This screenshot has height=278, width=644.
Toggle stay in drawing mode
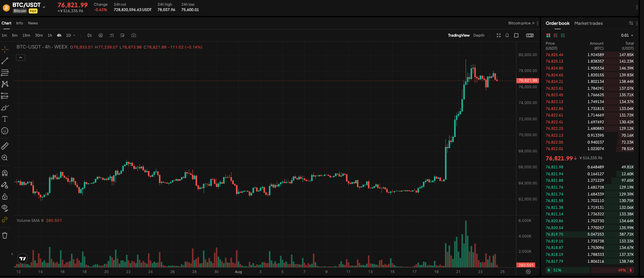click(x=5, y=185)
